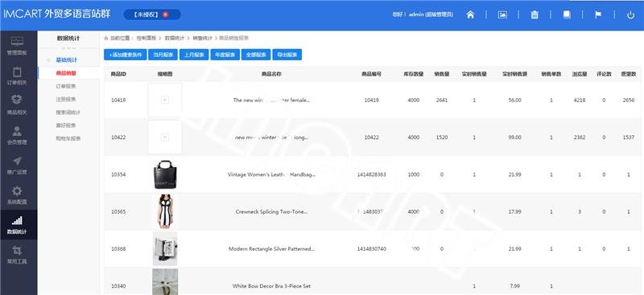The height and width of the screenshot is (295, 644).
Task: Click the power logout icon
Action: 631,14
